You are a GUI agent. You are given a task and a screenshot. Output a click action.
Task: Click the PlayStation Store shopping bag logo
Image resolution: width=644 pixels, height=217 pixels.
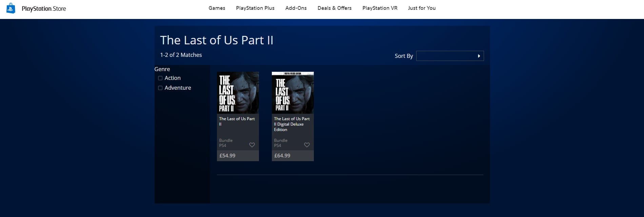pos(11,8)
